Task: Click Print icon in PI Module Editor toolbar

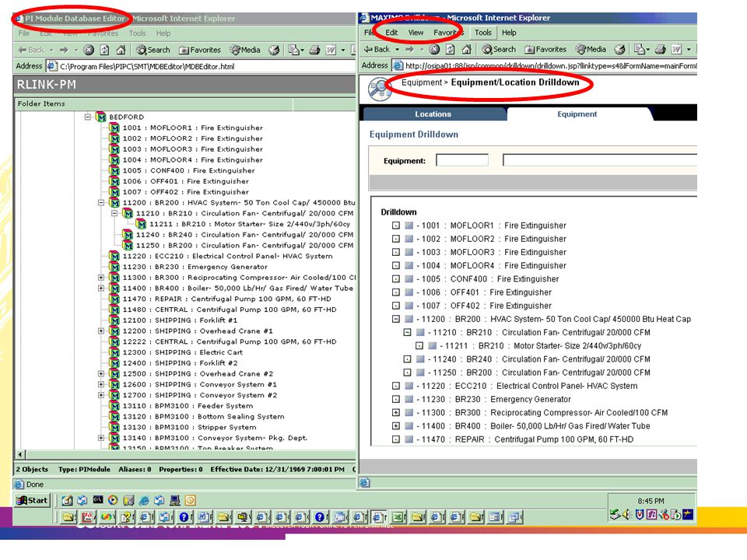Action: pos(314,50)
